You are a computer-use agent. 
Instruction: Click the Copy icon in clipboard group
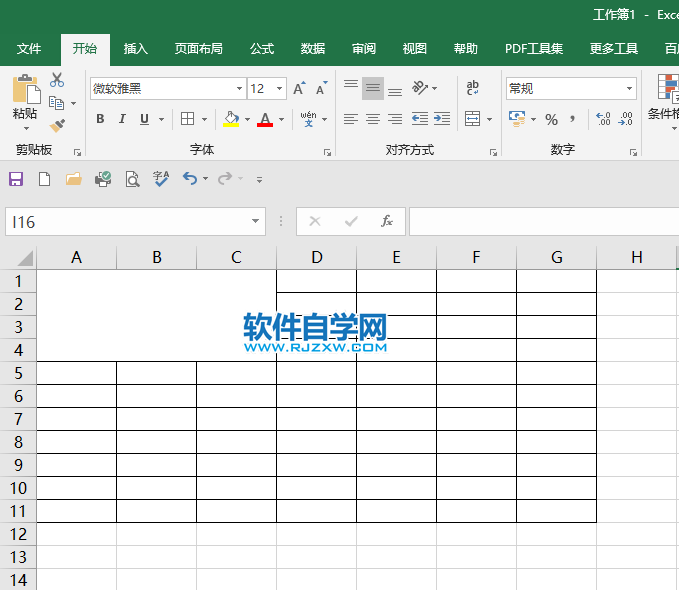coord(56,103)
